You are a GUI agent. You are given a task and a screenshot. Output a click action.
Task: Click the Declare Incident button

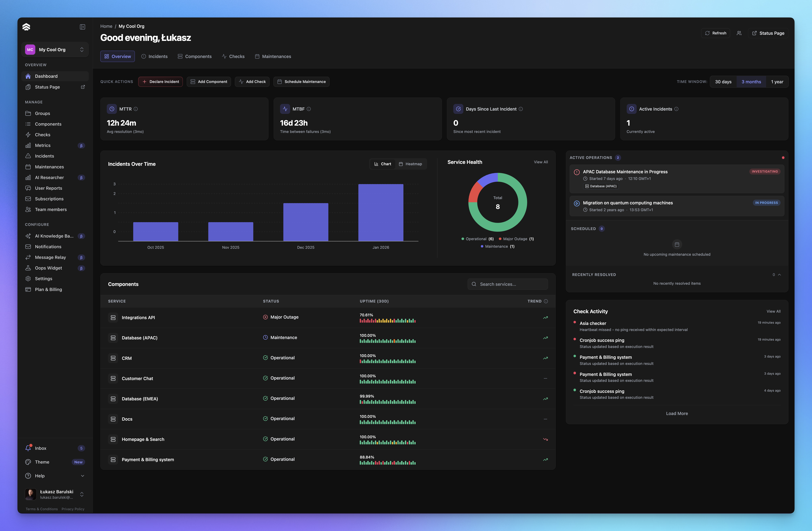(x=160, y=82)
